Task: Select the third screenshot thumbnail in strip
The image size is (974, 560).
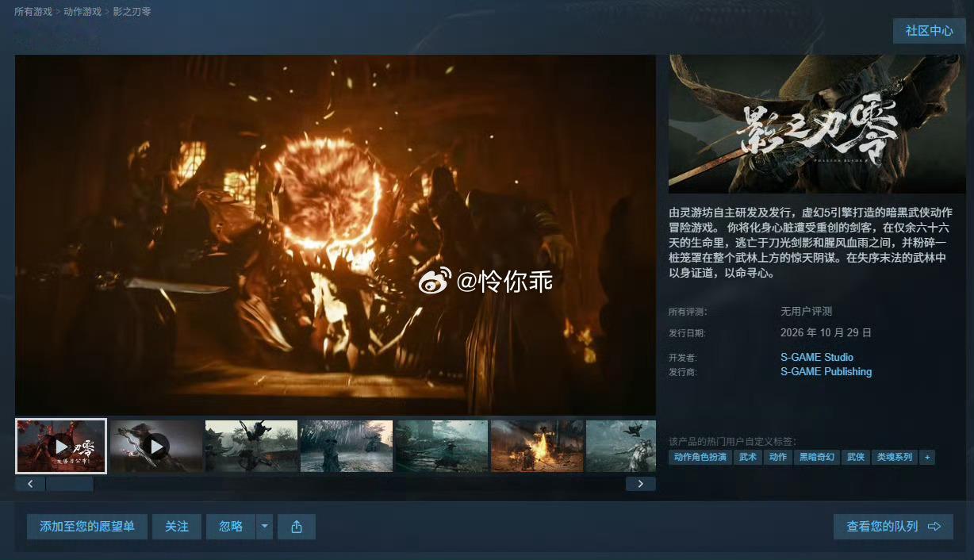Action: click(x=251, y=447)
